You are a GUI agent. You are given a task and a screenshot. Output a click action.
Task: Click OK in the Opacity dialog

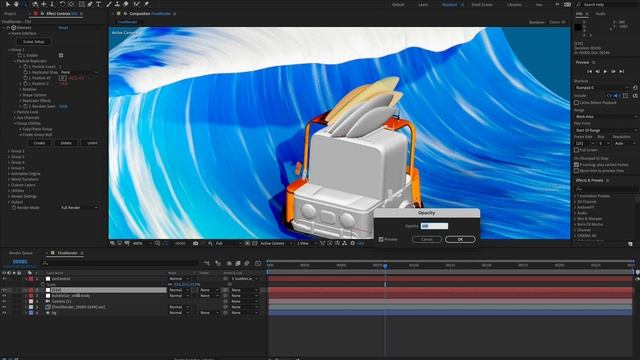[x=460, y=239]
